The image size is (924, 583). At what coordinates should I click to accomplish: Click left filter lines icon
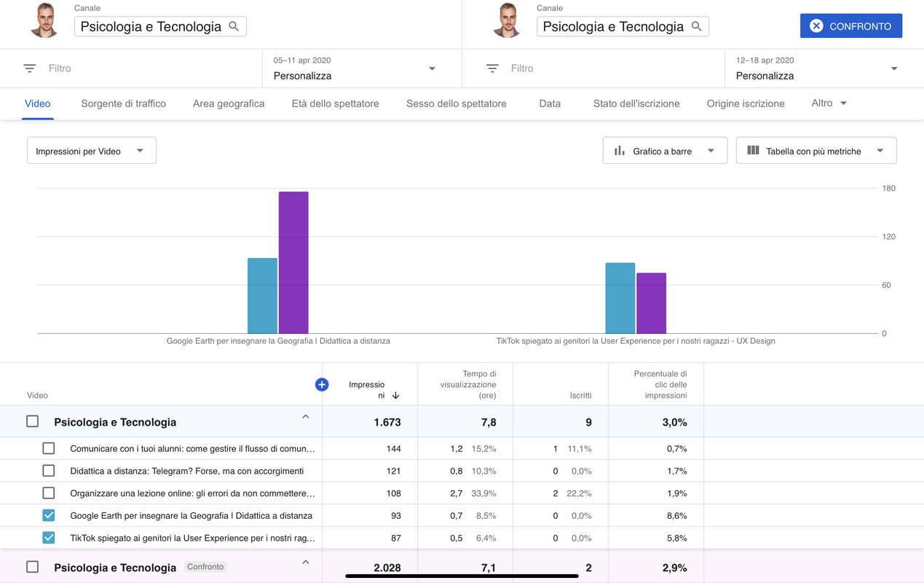click(x=30, y=69)
